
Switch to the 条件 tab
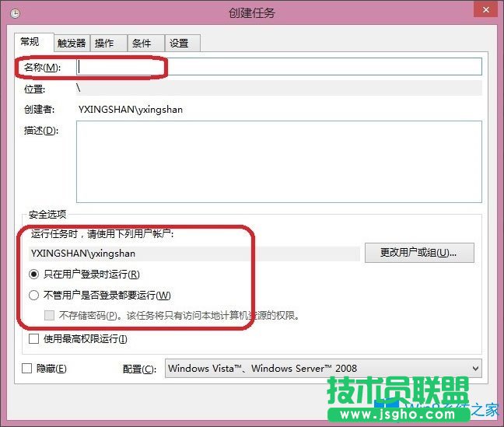click(146, 43)
